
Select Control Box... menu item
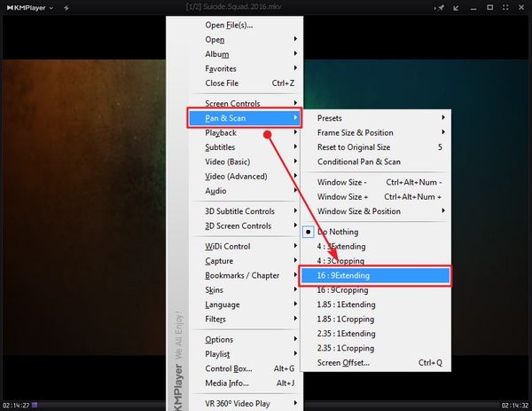tap(245, 369)
